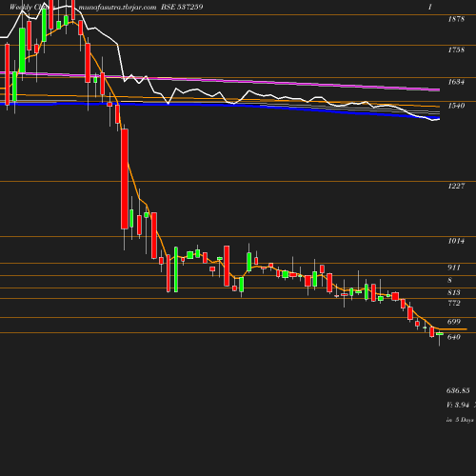Select the 699 price level label
Screen dimensions: 476x476
click(x=454, y=322)
